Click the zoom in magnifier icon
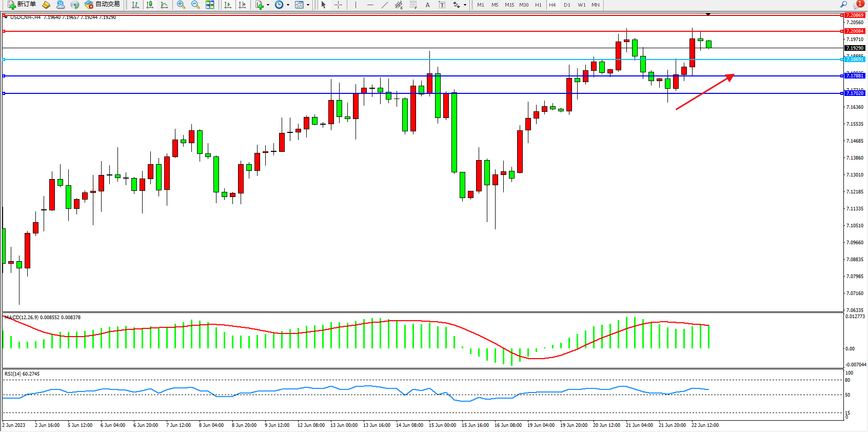Viewport: 868px width, 432px height. click(x=181, y=5)
